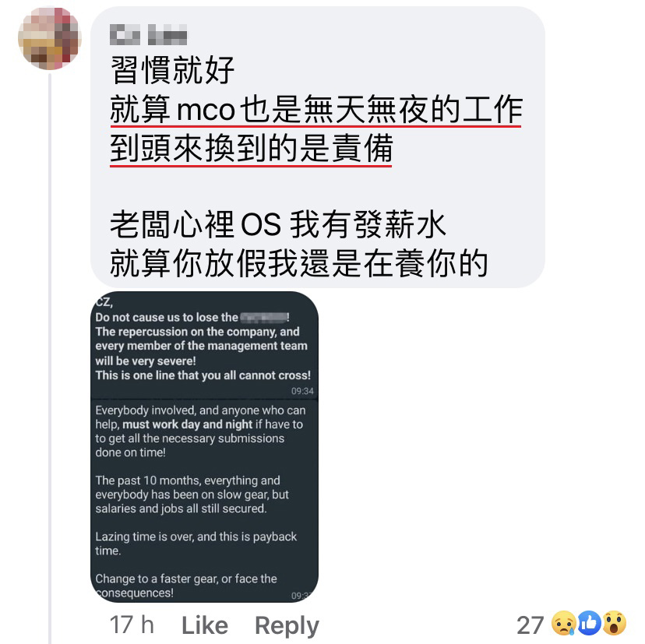The width and height of the screenshot is (645, 644).
Task: Click the underlined line ending with 責備
Action: (251, 149)
